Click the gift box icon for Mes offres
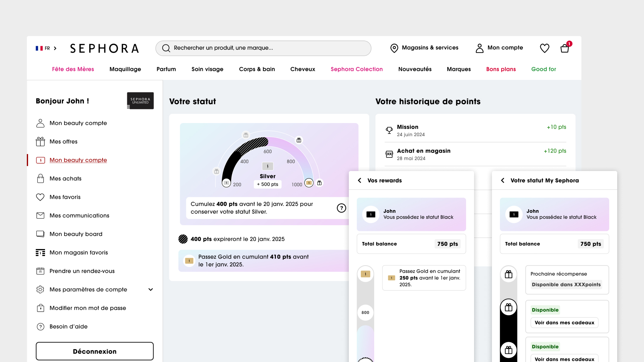Screen dimensions: 644x362 (40, 142)
